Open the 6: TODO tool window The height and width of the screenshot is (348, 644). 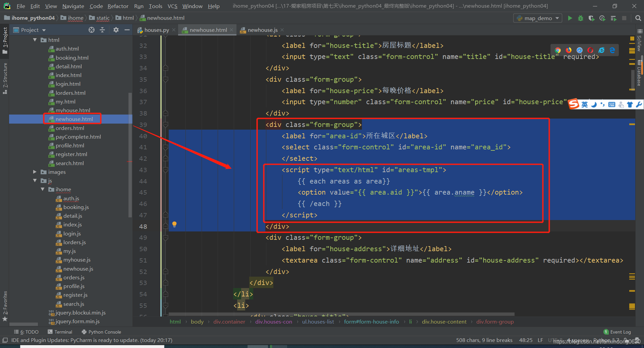[x=26, y=332]
